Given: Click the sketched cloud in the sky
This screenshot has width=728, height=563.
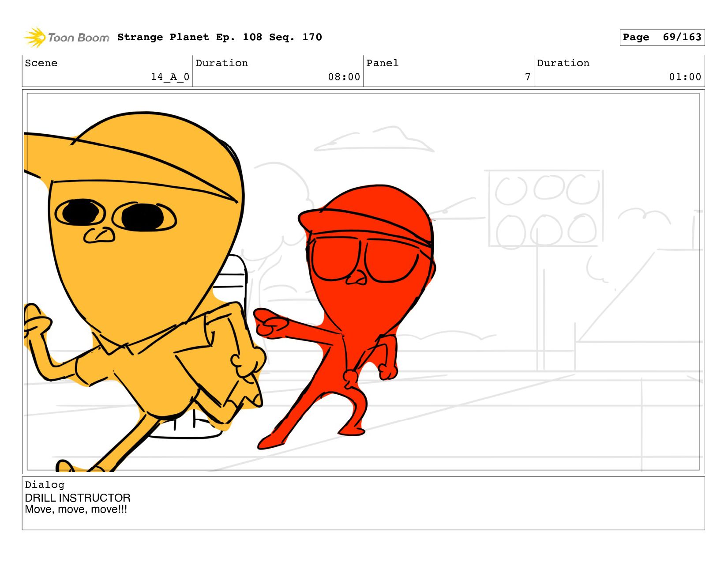Looking at the screenshot, I should coord(375,140).
